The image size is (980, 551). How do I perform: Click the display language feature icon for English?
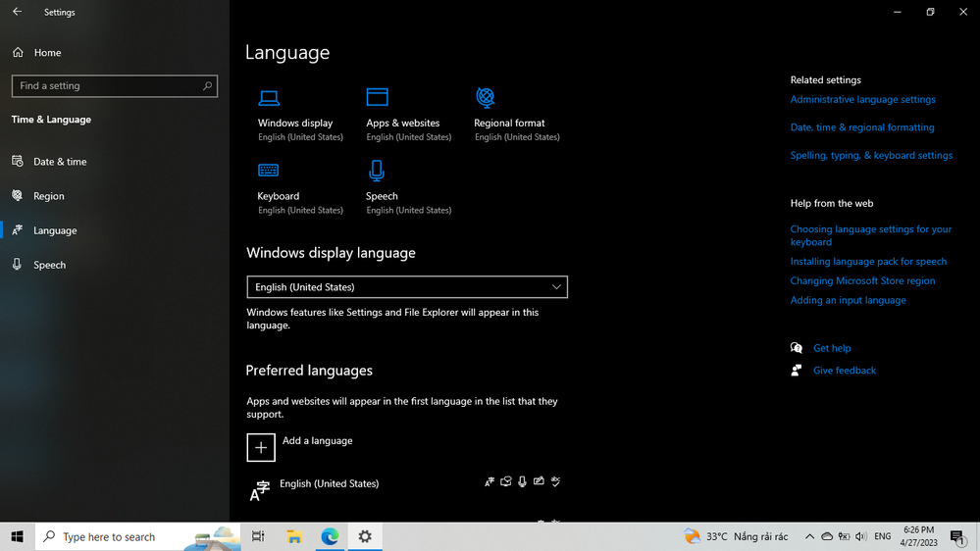490,481
